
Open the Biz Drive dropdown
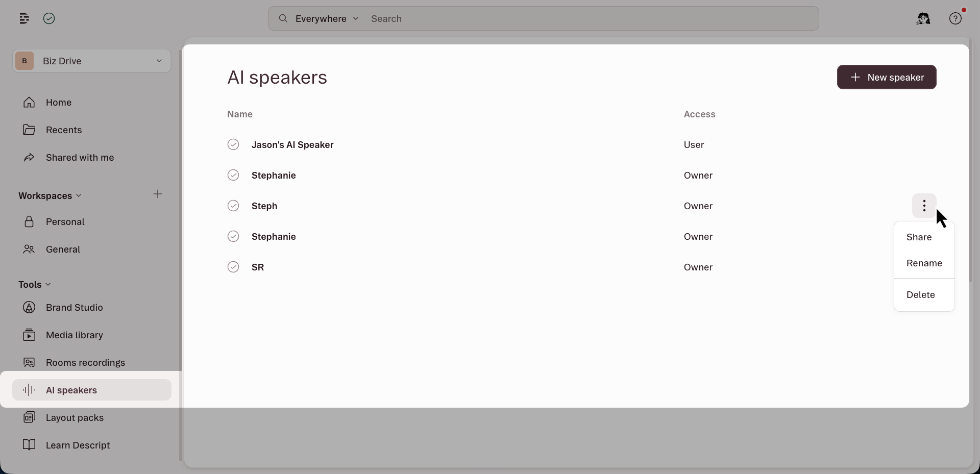92,61
